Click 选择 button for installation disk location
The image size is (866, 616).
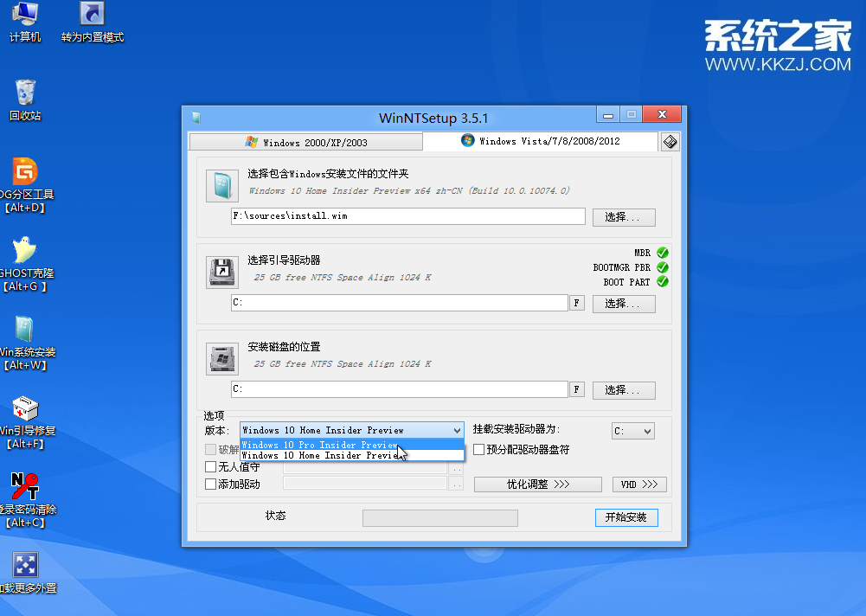[x=624, y=390]
